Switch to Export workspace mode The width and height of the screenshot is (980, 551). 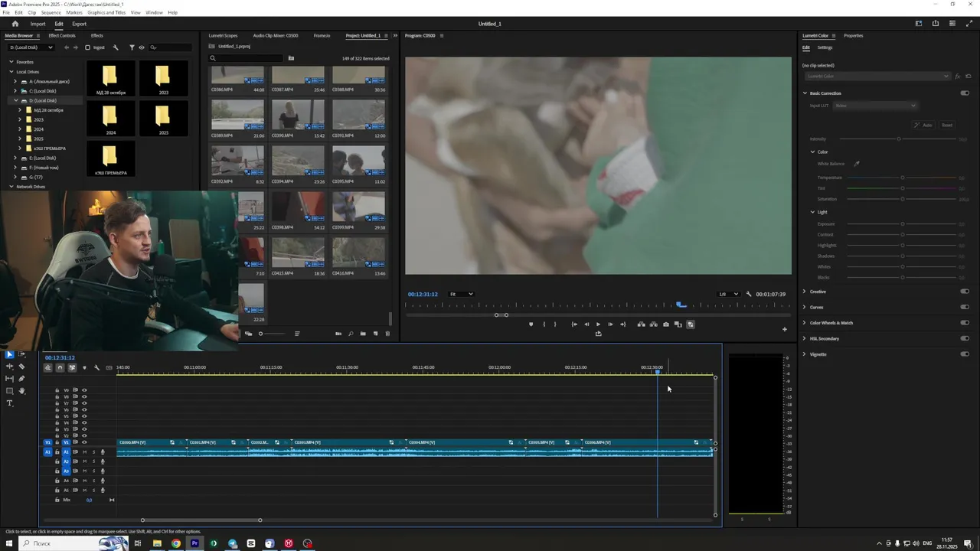pyautogui.click(x=80, y=24)
